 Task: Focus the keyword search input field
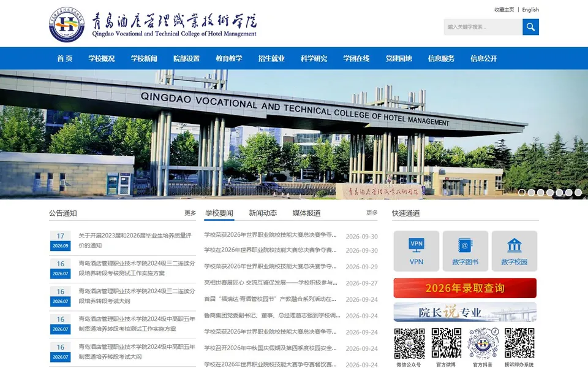483,27
